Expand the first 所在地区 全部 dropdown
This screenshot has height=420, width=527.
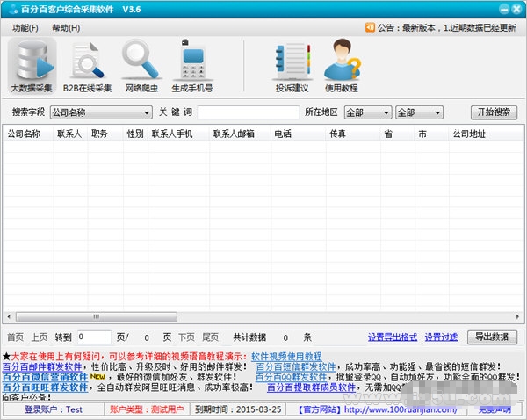[x=368, y=112]
